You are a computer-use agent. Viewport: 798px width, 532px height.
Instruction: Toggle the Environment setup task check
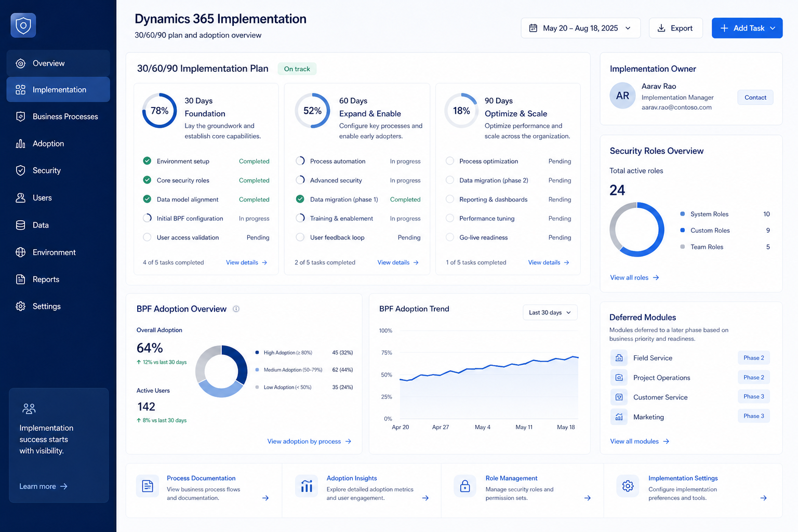147,161
